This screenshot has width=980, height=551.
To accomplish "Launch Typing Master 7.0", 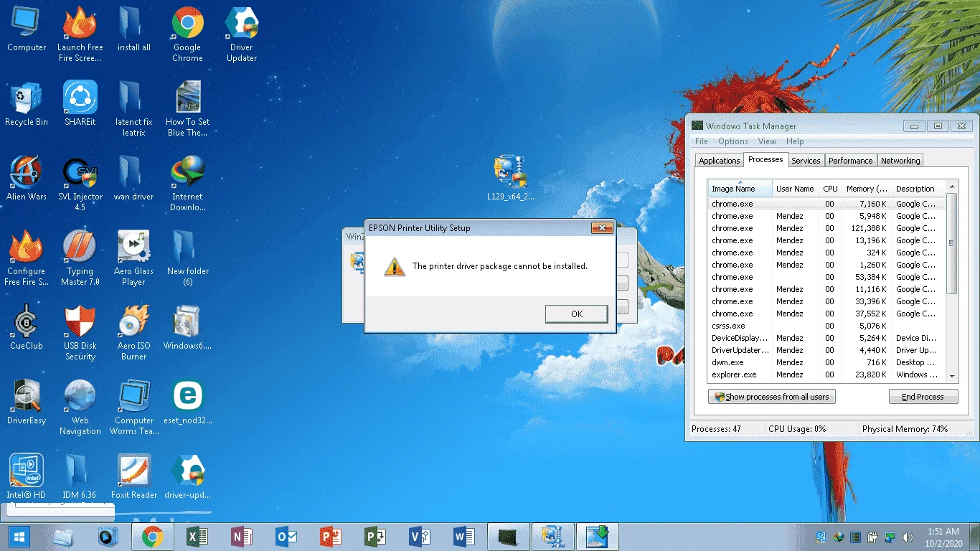I will pyautogui.click(x=80, y=258).
